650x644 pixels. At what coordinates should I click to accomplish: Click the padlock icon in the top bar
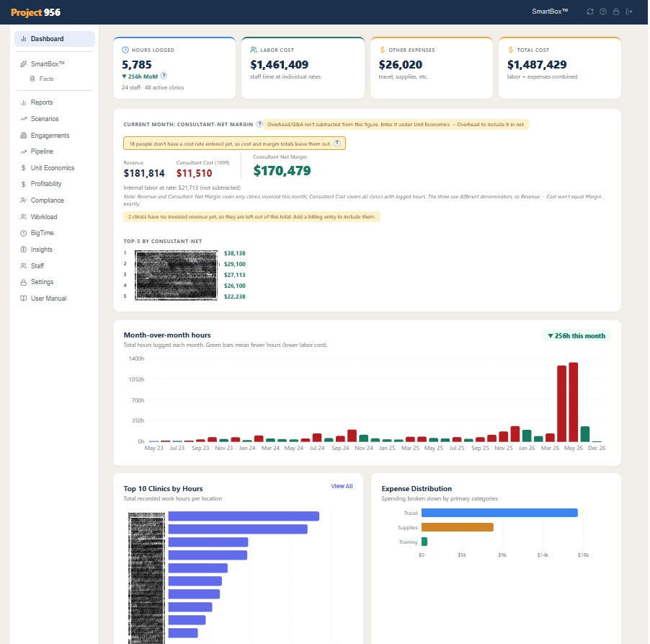coord(616,12)
